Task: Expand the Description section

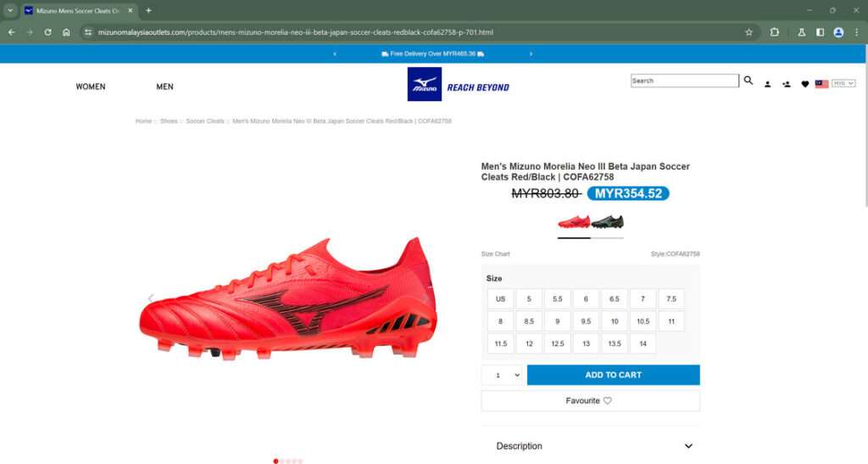Action: (591, 445)
